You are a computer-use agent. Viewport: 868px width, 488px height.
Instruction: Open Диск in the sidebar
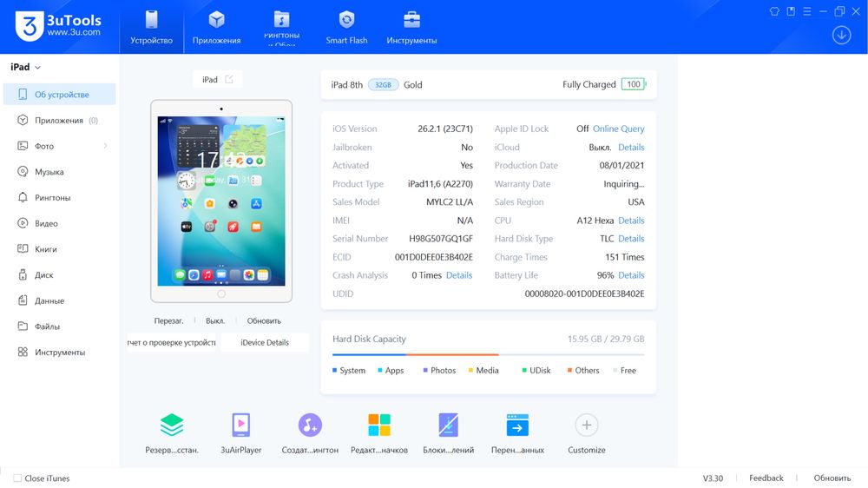tap(59, 274)
